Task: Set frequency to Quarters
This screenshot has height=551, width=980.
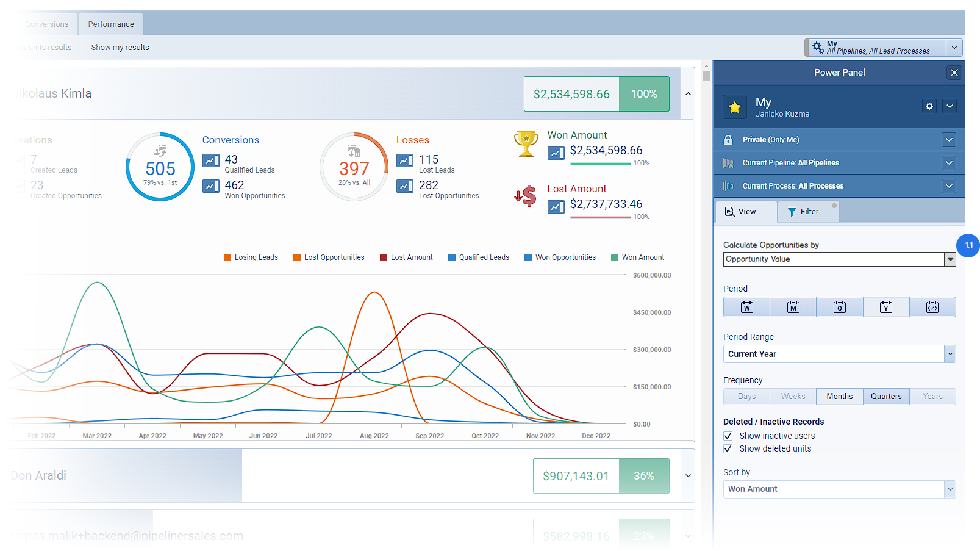Action: pyautogui.click(x=885, y=397)
